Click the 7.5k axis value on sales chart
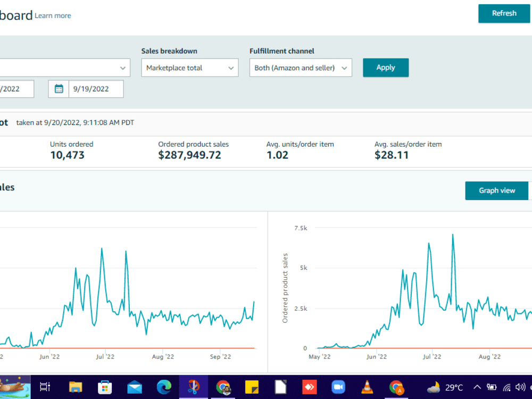 click(301, 228)
